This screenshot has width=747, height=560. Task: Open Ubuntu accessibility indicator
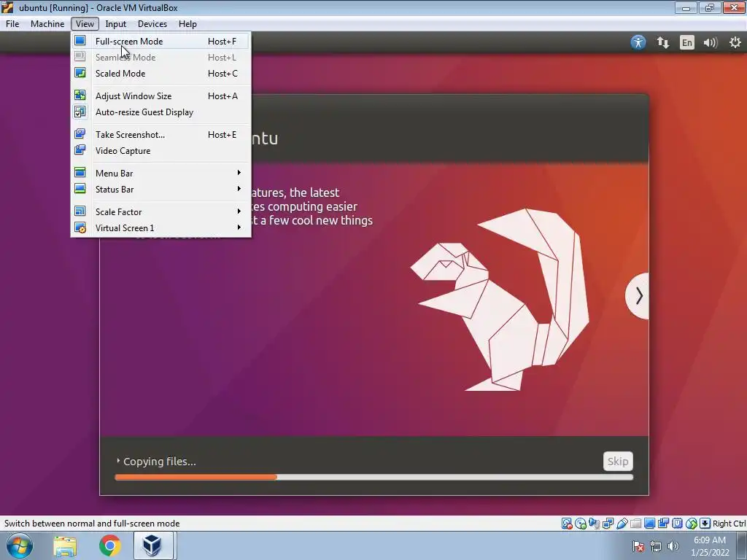tap(638, 42)
